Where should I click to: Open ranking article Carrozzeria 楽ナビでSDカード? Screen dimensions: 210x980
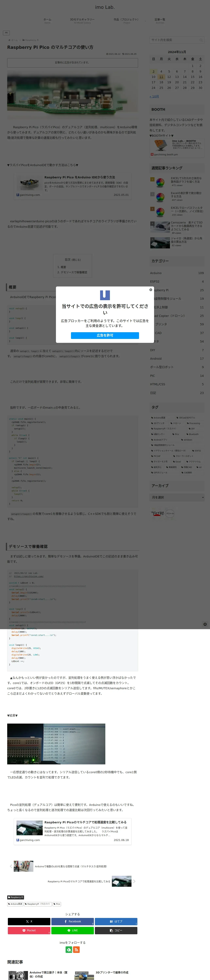pyautogui.click(x=177, y=227)
